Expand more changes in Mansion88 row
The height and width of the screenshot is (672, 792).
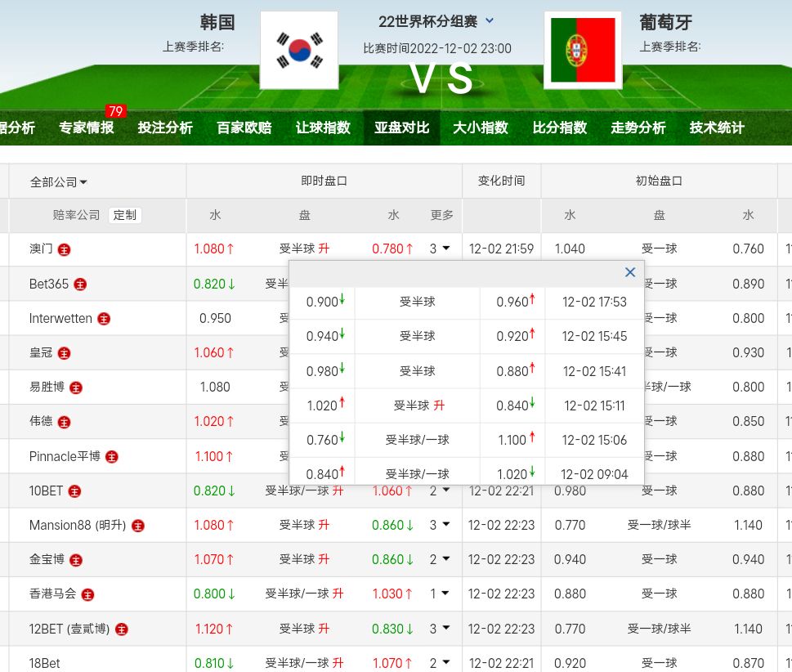[440, 526]
